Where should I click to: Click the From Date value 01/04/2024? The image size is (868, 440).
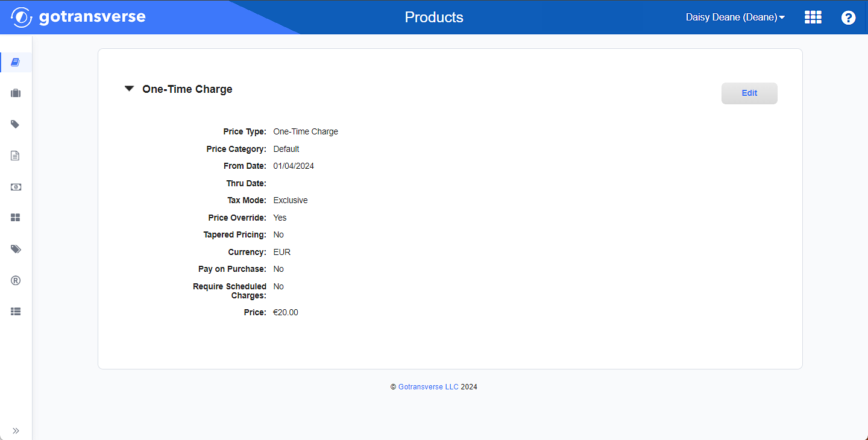[x=294, y=166]
